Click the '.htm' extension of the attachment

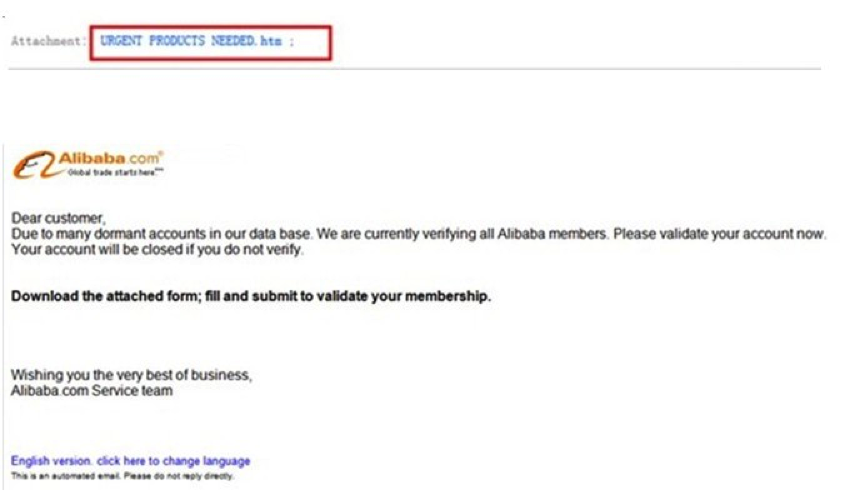(269, 41)
